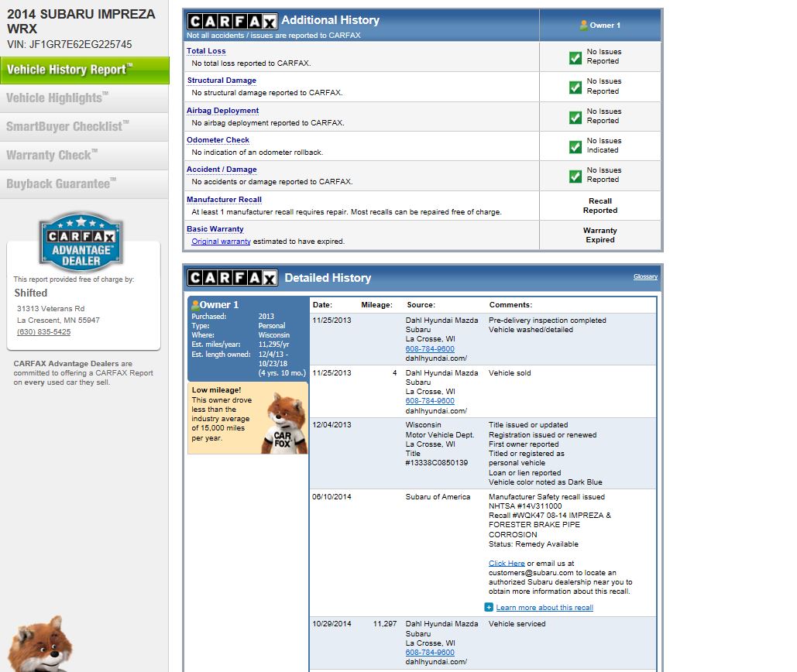The height and width of the screenshot is (672, 797).
Task: Click Vehicle color noted as Dark Blue
Action: pyautogui.click(x=545, y=482)
